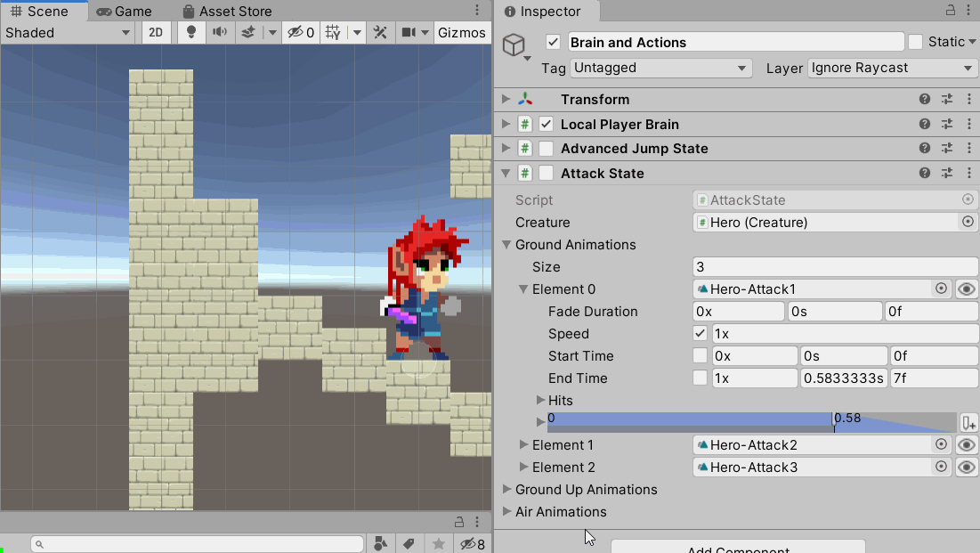Screen dimensions: 980x553
Task: Open the Gizmos menu
Action: coord(462,33)
